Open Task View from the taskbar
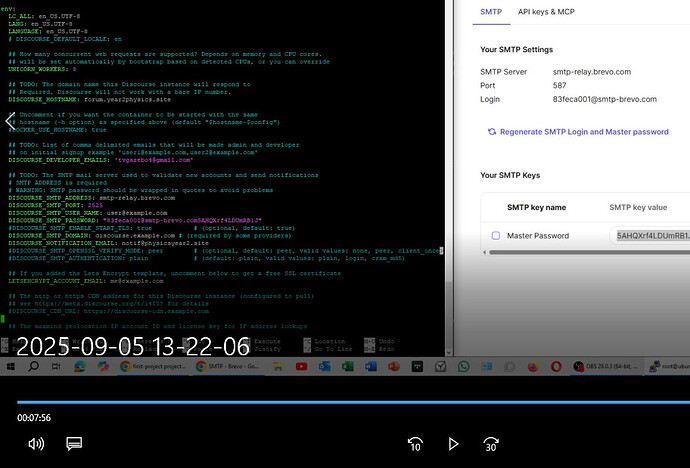690x468 pixels. (x=56, y=366)
